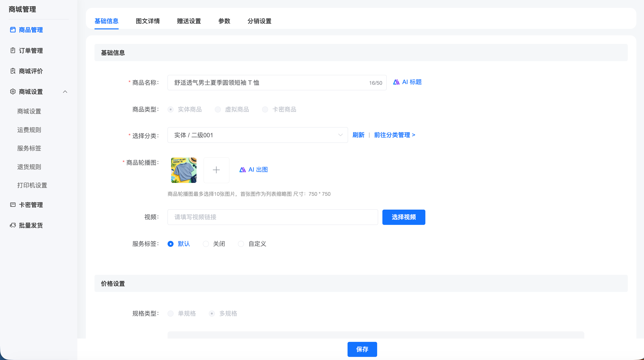The width and height of the screenshot is (644, 360).
Task: Click the AI 出图 link
Action: [x=254, y=170]
